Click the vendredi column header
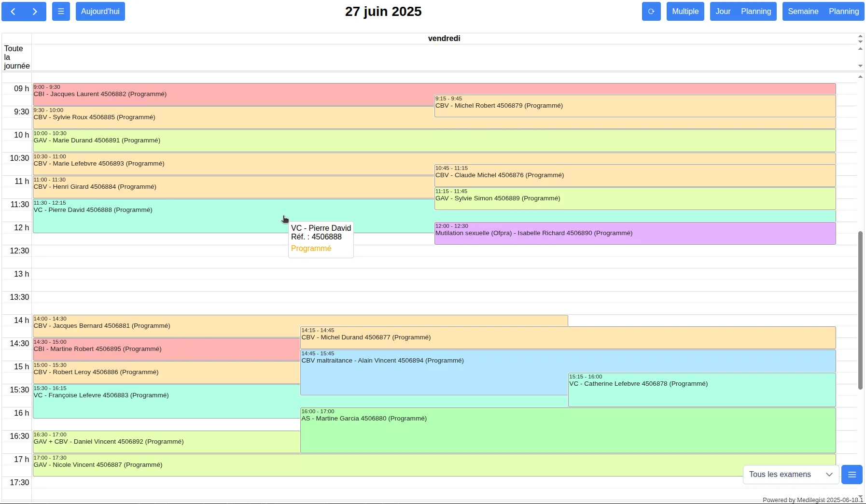The height and width of the screenshot is (504, 866). tap(444, 38)
